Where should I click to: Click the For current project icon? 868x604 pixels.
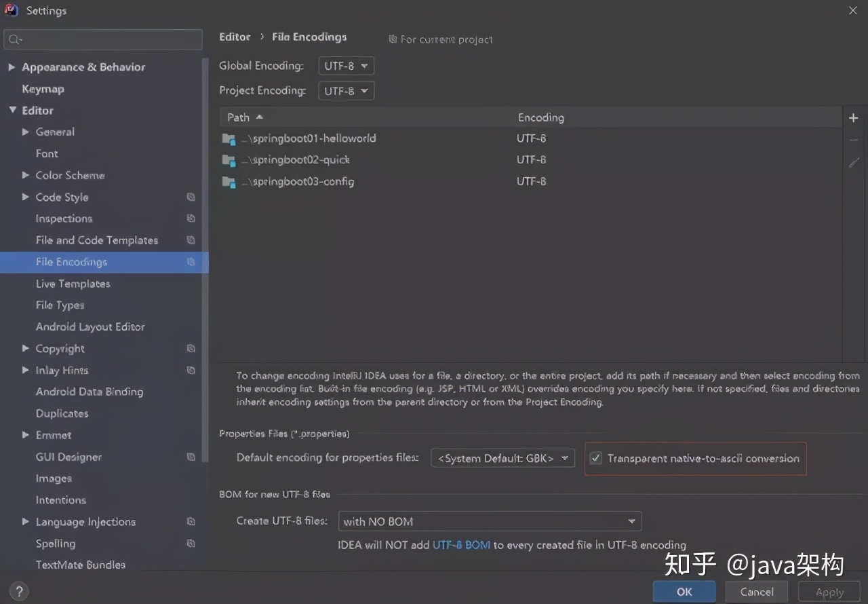(x=392, y=39)
